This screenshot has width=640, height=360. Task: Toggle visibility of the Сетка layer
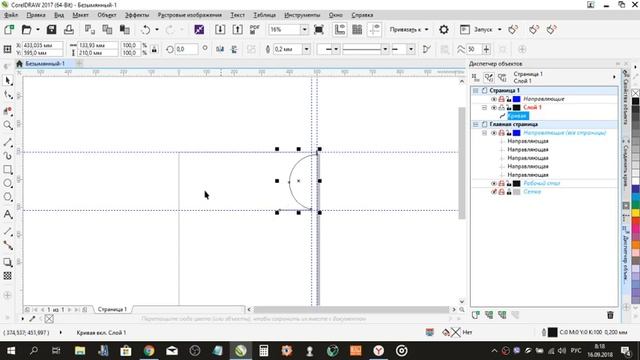point(494,191)
